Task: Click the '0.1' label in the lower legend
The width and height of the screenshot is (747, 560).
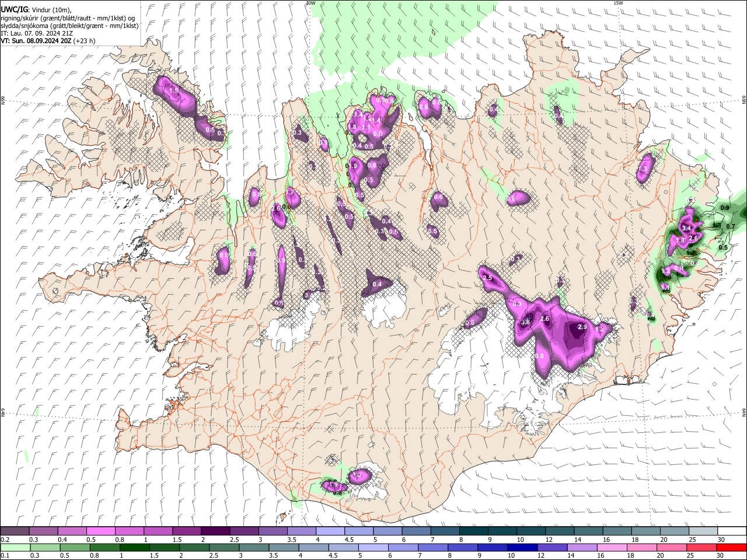Action: tap(5, 555)
